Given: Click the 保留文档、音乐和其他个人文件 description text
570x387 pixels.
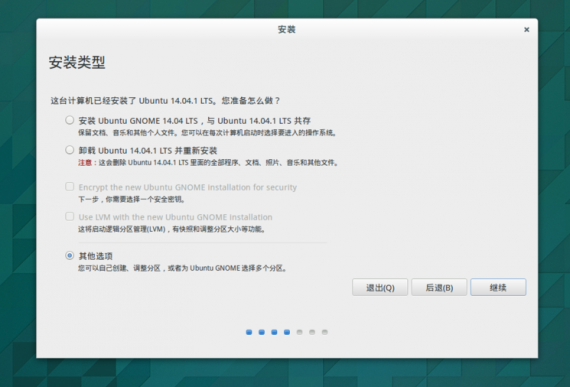Looking at the screenshot, I should [x=207, y=133].
